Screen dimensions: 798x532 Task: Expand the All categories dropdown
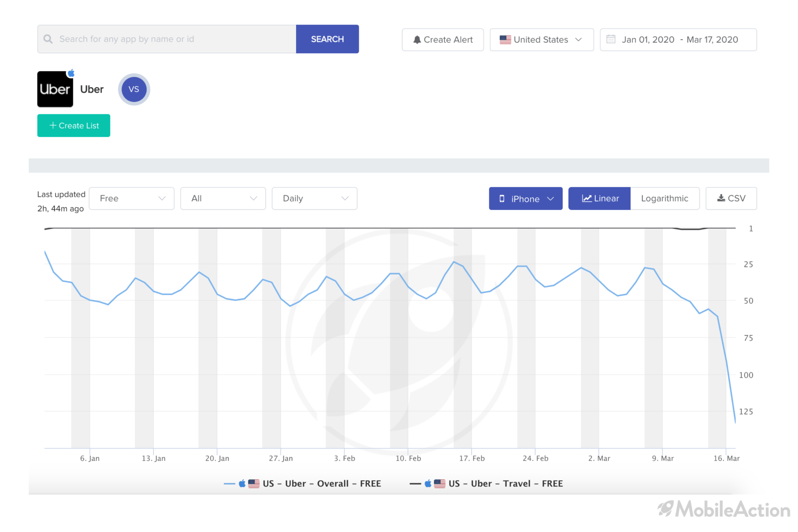click(223, 198)
